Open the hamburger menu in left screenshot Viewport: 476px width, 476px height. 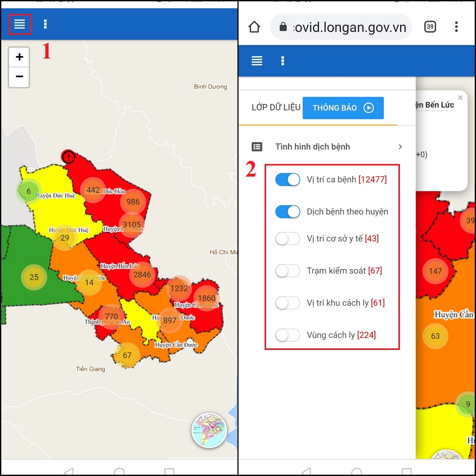pyautogui.click(x=20, y=24)
